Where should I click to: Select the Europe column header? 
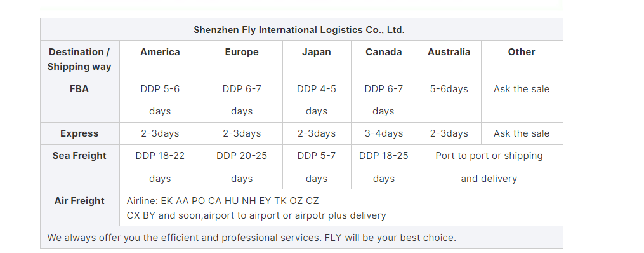point(242,52)
